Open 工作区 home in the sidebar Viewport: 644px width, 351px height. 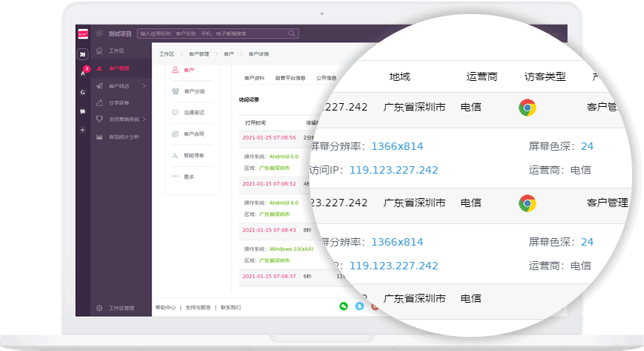116,51
